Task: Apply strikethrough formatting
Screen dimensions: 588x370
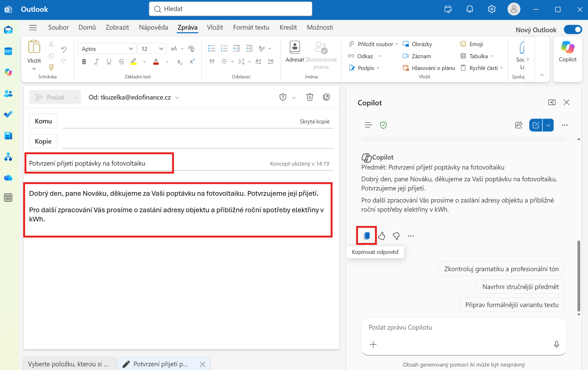Action: tap(121, 62)
